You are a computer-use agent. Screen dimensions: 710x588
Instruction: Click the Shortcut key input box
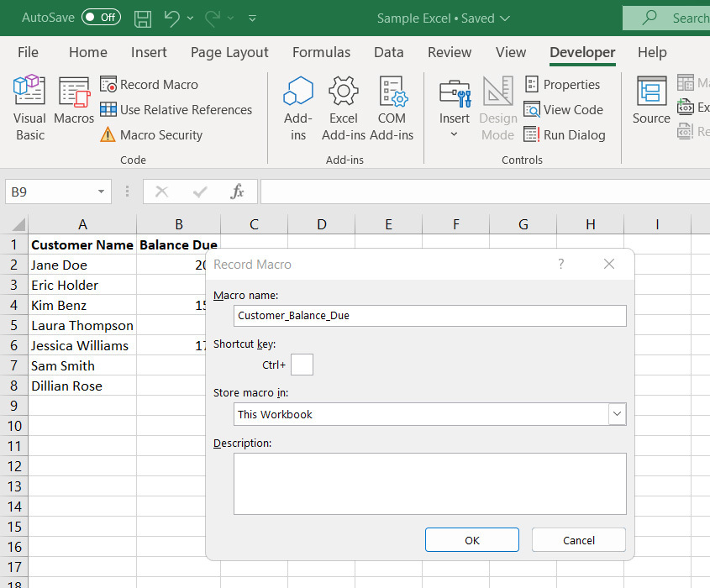coord(302,365)
